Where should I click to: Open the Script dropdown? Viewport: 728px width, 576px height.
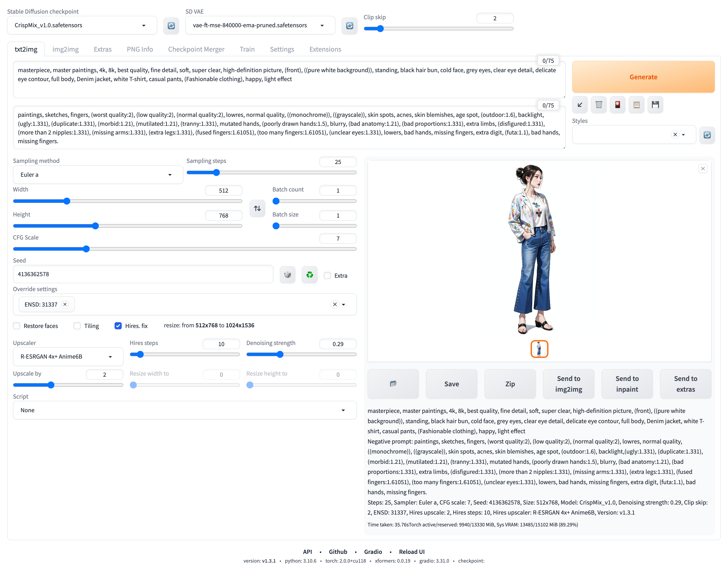pyautogui.click(x=184, y=410)
